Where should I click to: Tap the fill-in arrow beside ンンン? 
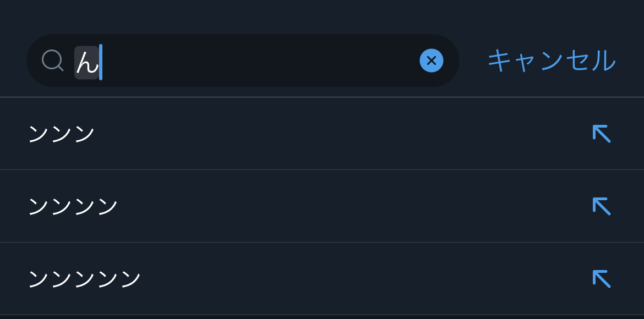point(601,134)
